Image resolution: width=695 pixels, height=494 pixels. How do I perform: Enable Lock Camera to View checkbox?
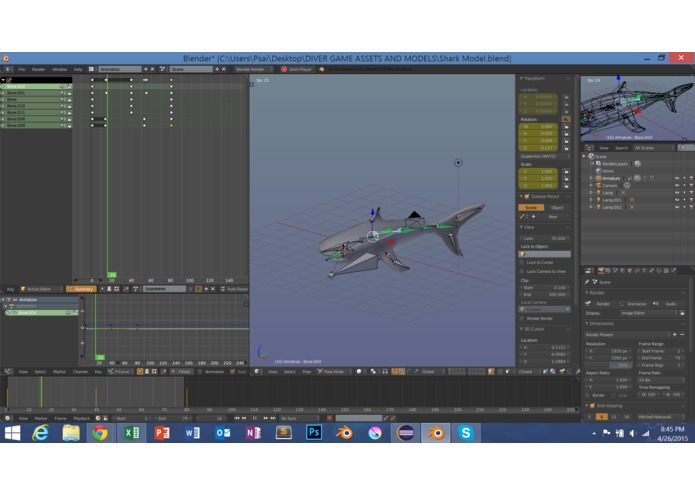(x=522, y=271)
